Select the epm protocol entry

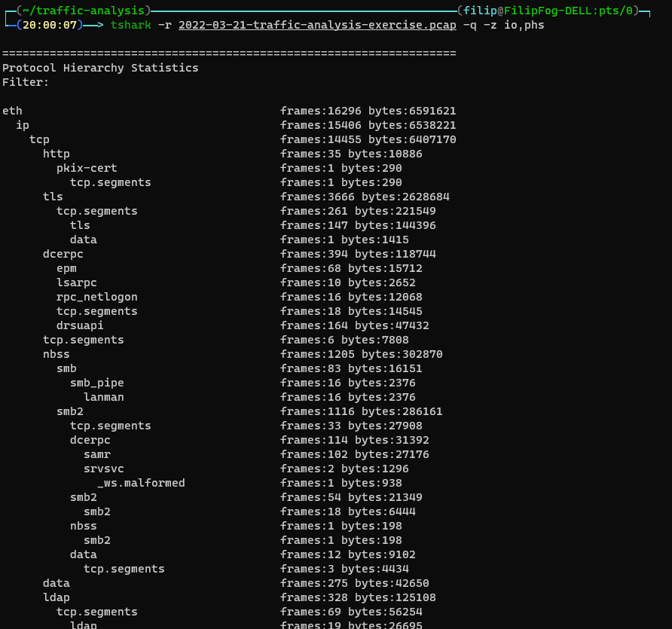(66, 268)
